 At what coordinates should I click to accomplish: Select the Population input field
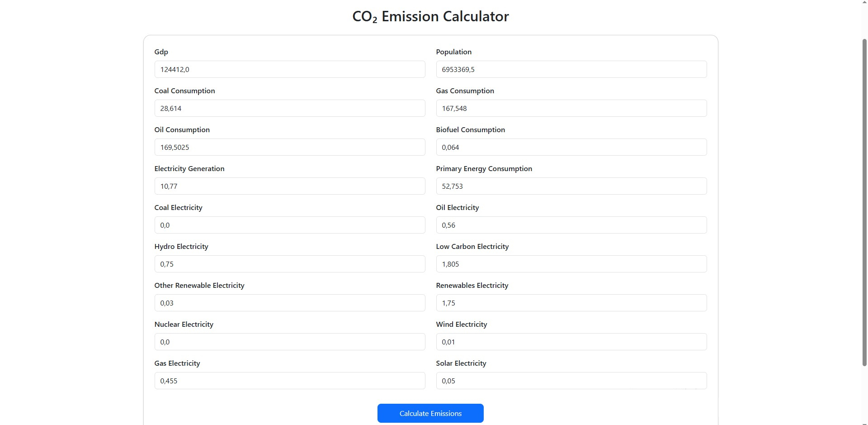tap(571, 69)
